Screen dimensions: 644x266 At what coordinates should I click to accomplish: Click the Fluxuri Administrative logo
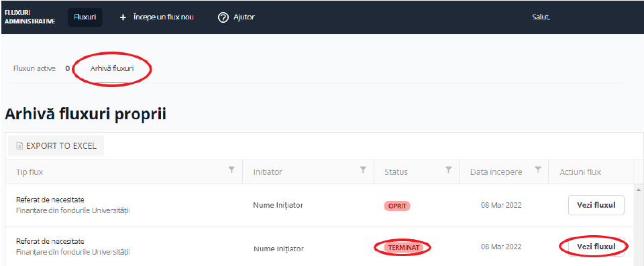tap(30, 17)
